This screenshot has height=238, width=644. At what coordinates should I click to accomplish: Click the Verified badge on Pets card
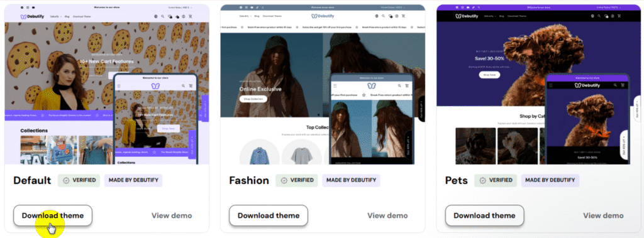coord(496,180)
